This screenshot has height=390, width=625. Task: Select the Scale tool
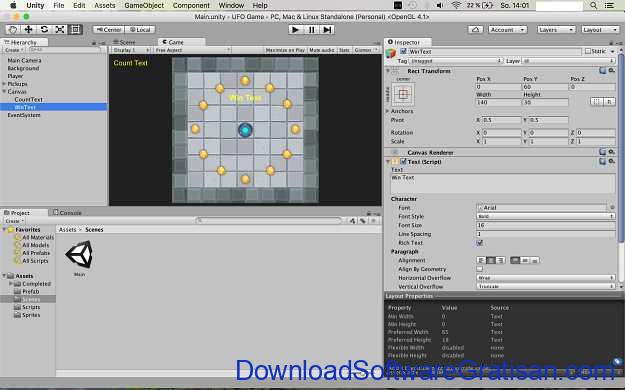[60, 30]
